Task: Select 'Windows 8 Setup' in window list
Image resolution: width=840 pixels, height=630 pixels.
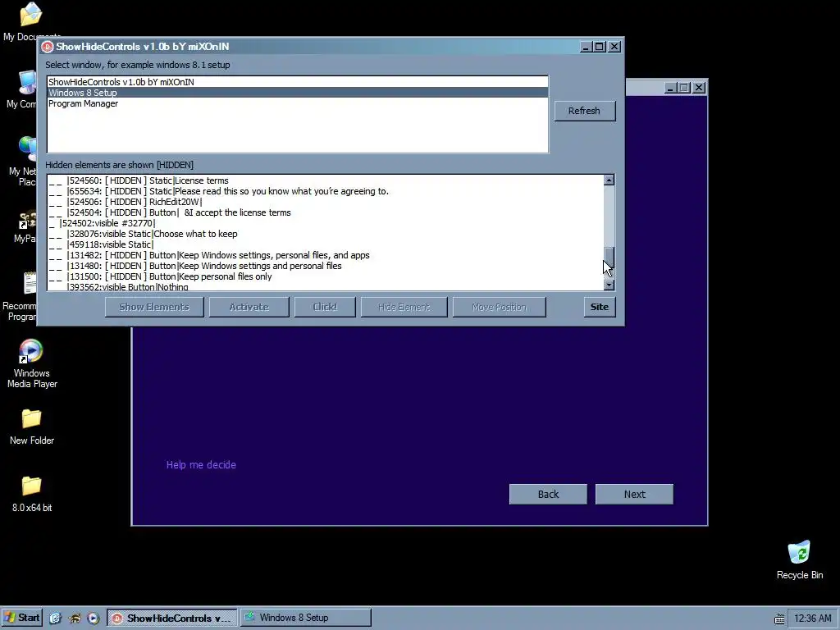Action: click(297, 93)
